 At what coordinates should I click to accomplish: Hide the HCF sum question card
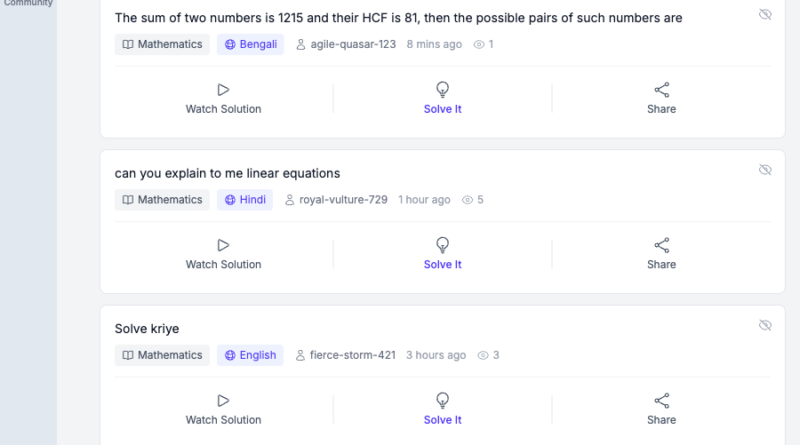pos(765,15)
